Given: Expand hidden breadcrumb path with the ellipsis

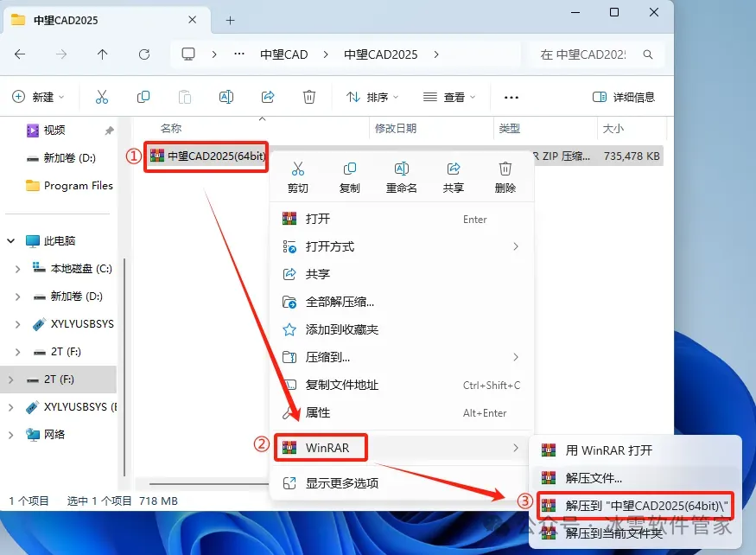Looking at the screenshot, I should click(x=239, y=54).
